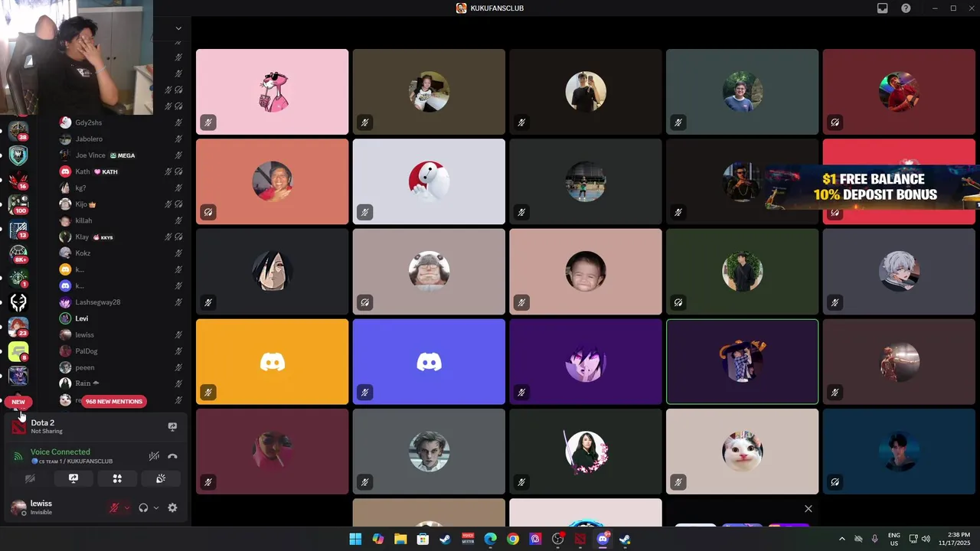Open User Settings gear

tap(172, 507)
